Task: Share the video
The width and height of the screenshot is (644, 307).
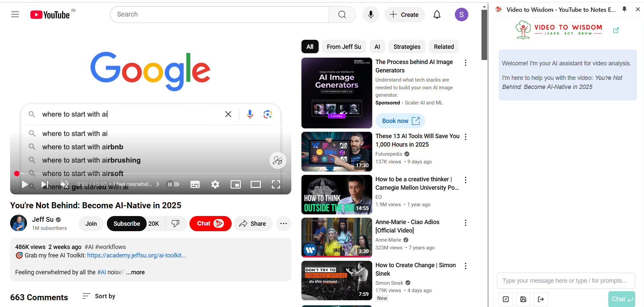Action: pyautogui.click(x=253, y=224)
